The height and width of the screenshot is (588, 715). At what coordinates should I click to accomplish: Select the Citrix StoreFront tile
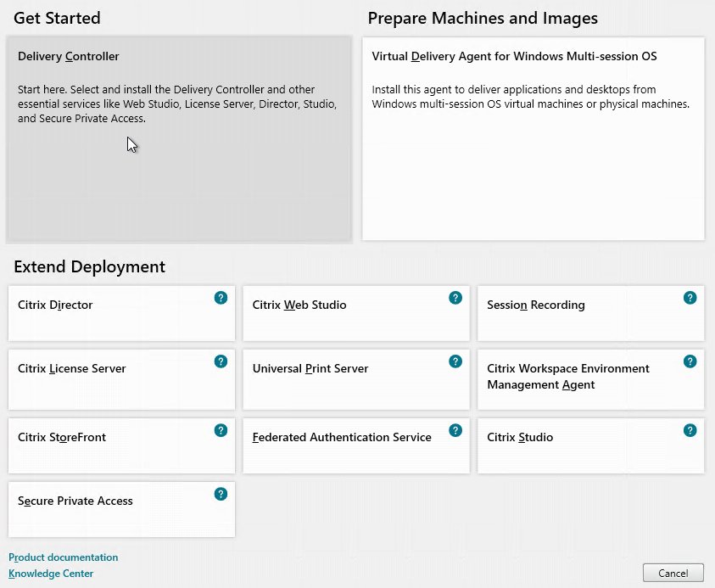point(121,445)
